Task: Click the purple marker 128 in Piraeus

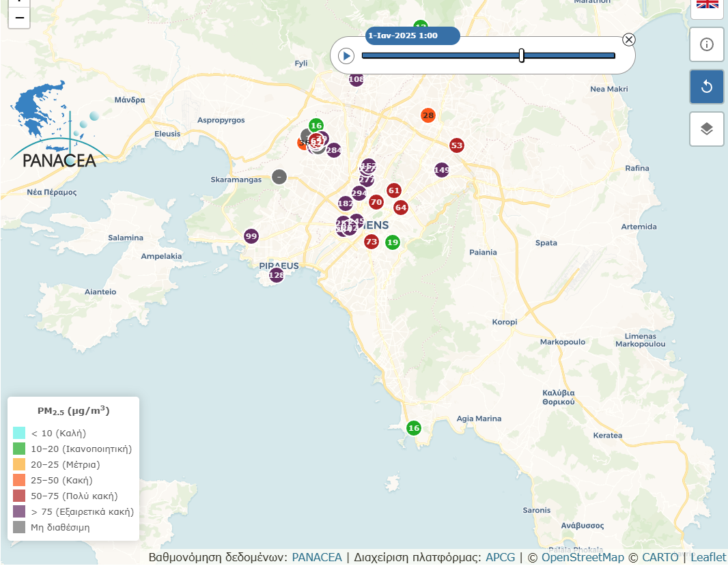Action: 277,275
